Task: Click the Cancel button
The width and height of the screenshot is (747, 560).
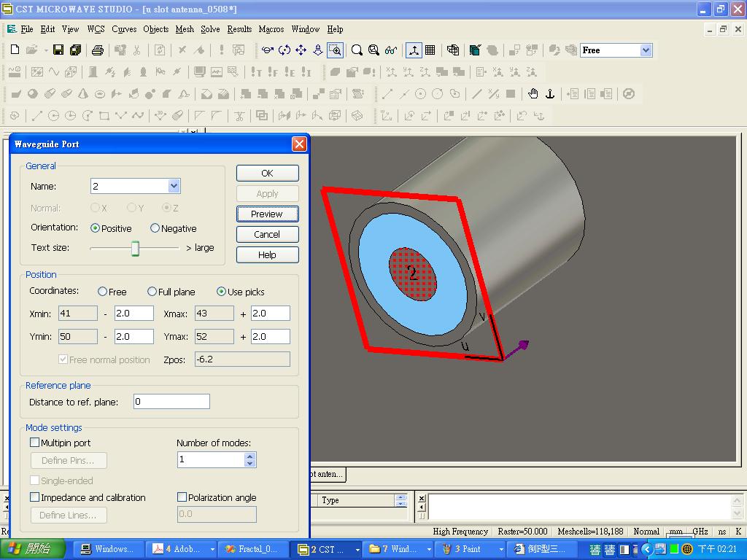Action: (x=267, y=234)
